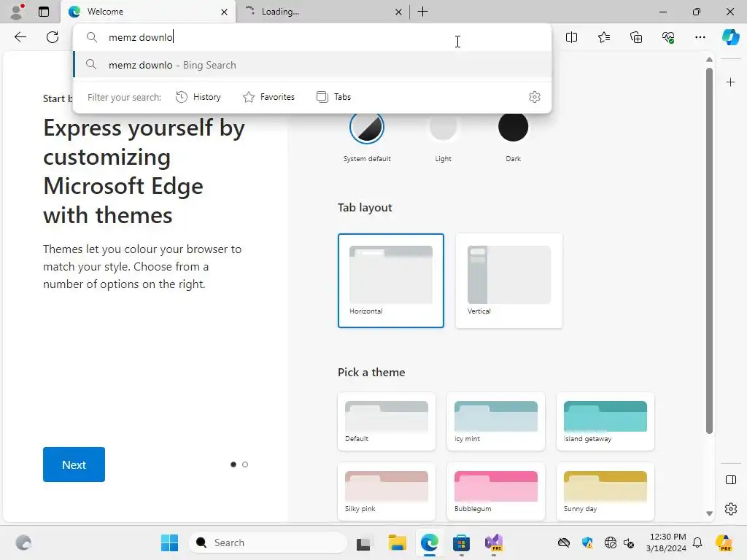
Task: Filter search by History
Action: click(x=198, y=97)
